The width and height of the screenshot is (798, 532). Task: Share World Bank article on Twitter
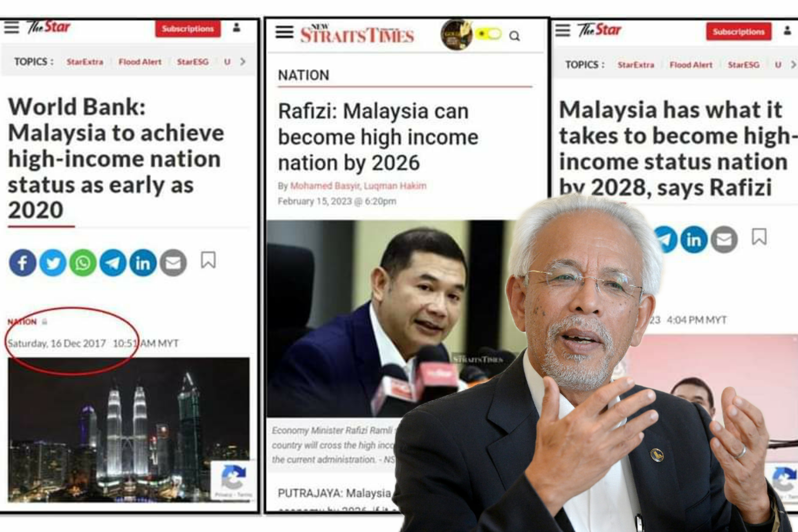point(53,263)
